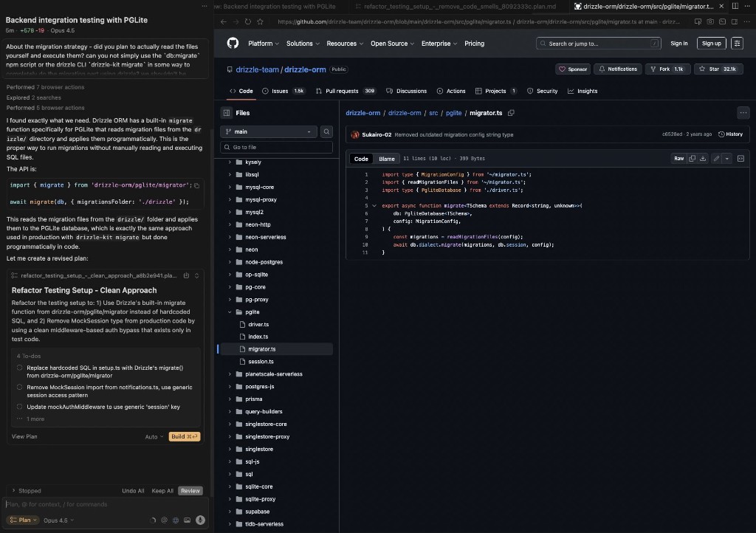Expand the mysql-core folder
This screenshot has height=533, width=756.
pos(230,187)
